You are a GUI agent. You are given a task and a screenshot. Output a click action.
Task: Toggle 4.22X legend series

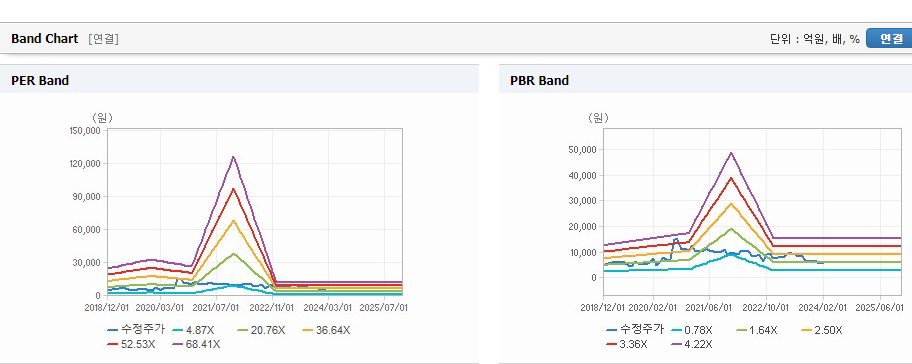pyautogui.click(x=692, y=344)
